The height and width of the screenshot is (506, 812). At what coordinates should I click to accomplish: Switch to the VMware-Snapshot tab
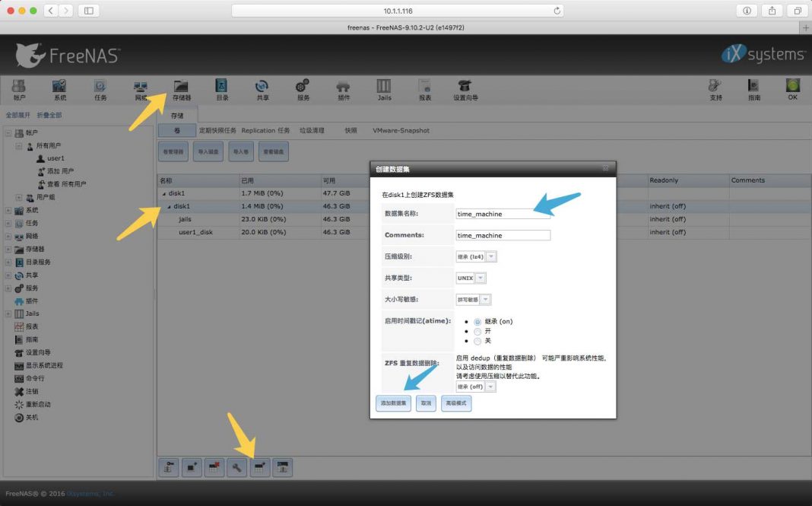coord(401,131)
